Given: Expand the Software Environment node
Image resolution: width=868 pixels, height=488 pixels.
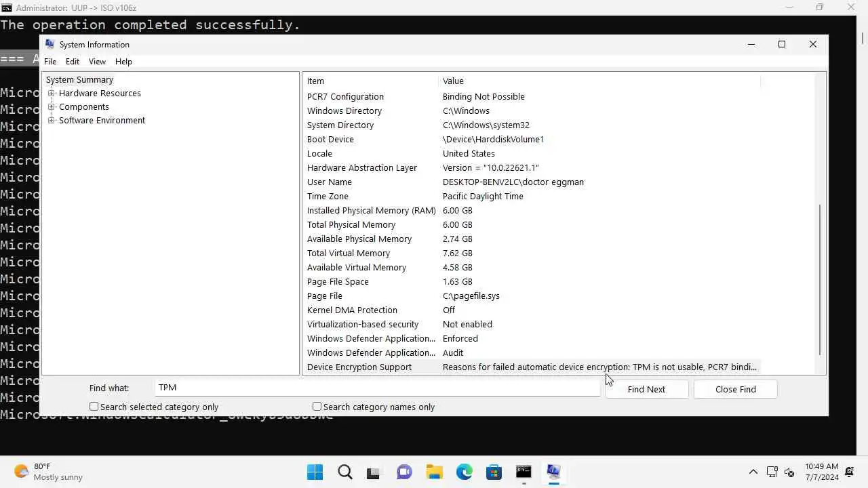Looking at the screenshot, I should point(51,121).
